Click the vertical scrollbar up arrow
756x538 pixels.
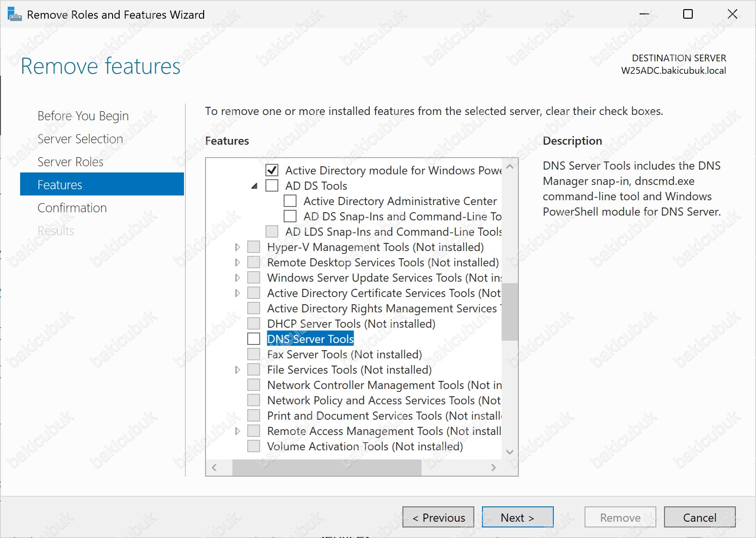point(510,167)
